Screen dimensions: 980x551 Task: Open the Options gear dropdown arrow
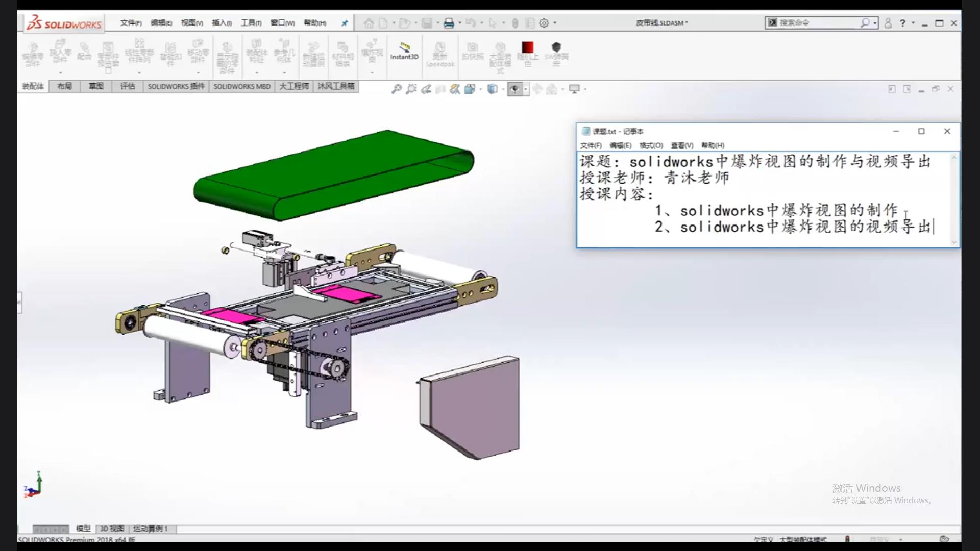(x=555, y=23)
